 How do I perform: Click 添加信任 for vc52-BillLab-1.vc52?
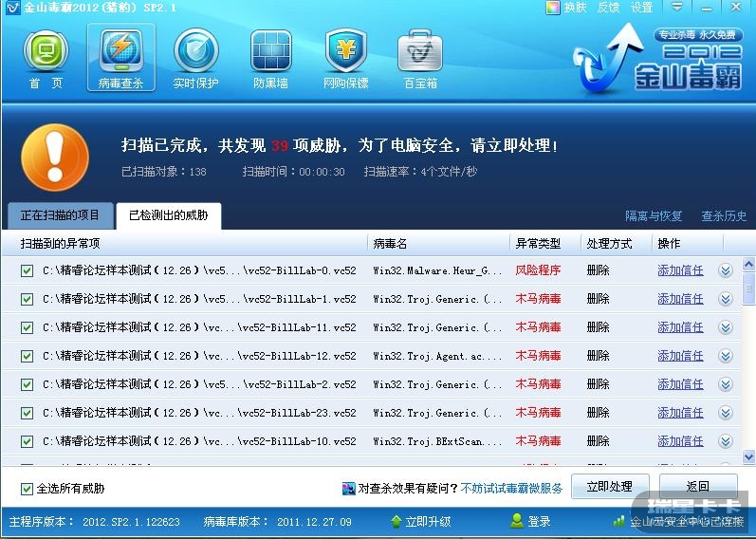(680, 299)
